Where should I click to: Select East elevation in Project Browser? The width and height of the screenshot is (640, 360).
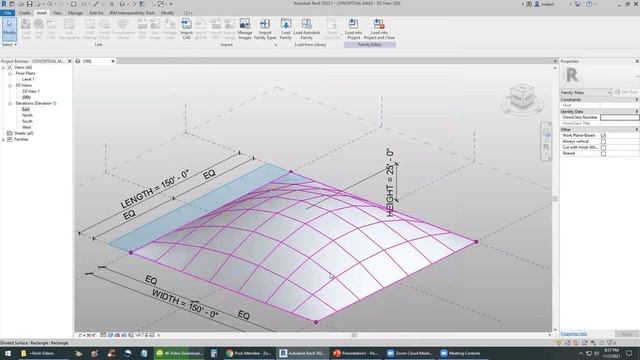[x=26, y=109]
